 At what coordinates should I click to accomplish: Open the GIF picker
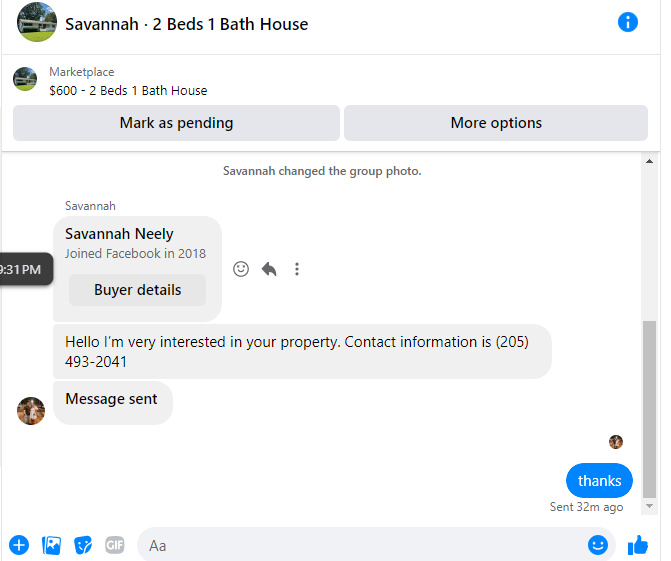click(115, 545)
